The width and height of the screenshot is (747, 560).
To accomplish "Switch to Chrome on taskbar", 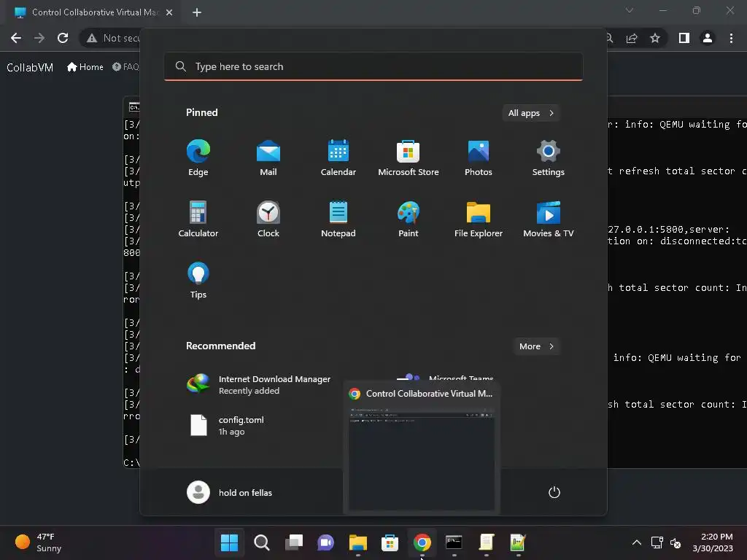I will click(422, 542).
